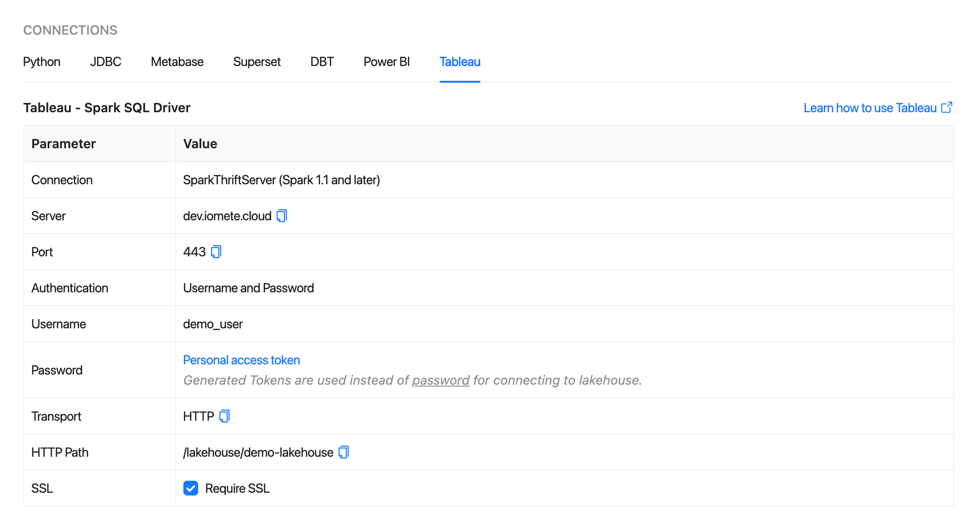Click the Port parameter cell
This screenshot has width=980, height=532.
click(99, 252)
